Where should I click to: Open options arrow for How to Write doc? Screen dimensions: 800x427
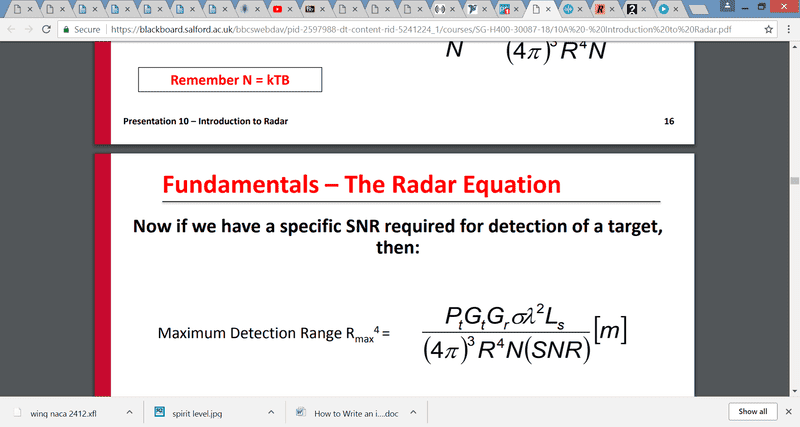[415, 411]
